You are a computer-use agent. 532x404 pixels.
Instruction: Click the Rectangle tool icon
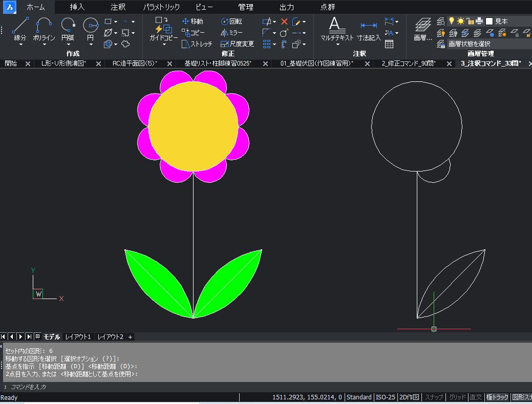108,22
